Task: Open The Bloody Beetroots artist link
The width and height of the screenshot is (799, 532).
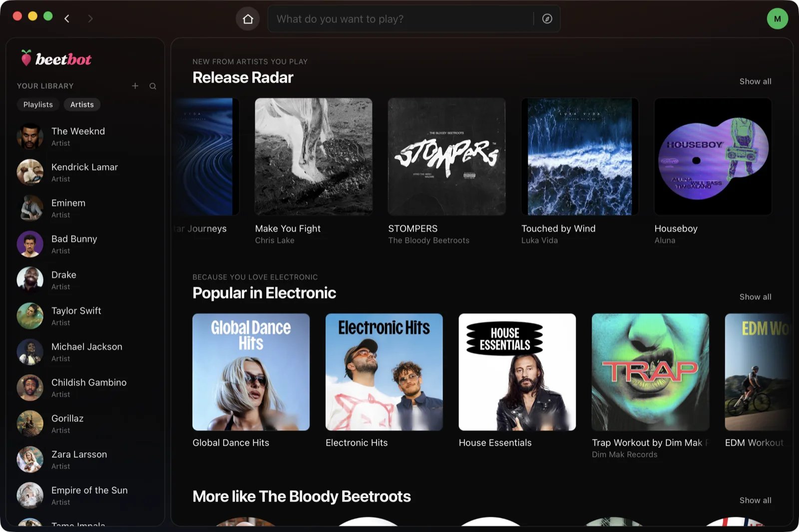Action: click(429, 241)
